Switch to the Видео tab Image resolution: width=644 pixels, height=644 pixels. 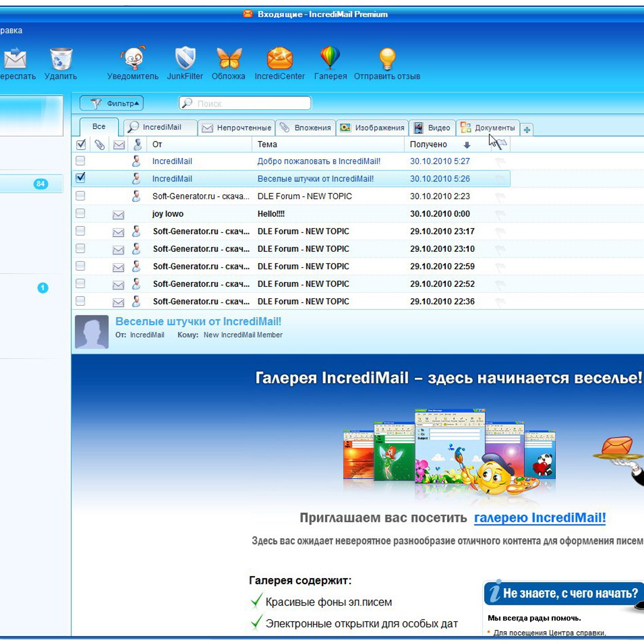[x=432, y=128]
